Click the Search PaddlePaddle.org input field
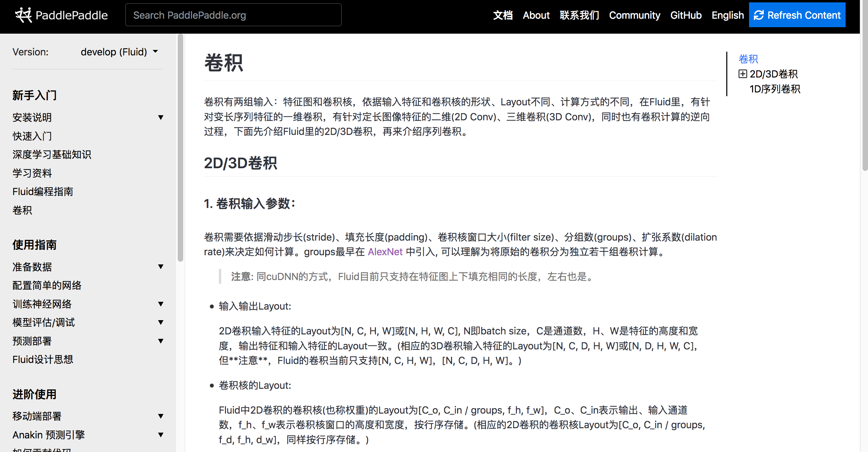Viewport: 868px width, 452px height. pos(233,15)
